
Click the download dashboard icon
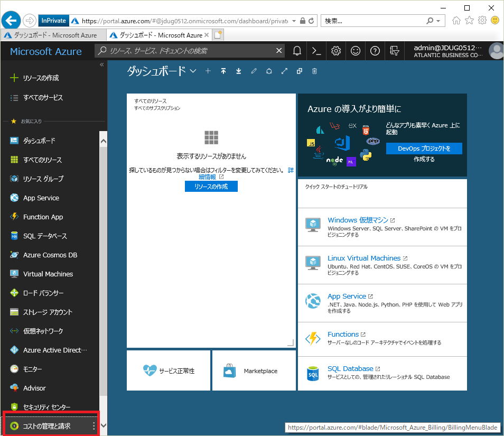pyautogui.click(x=238, y=71)
